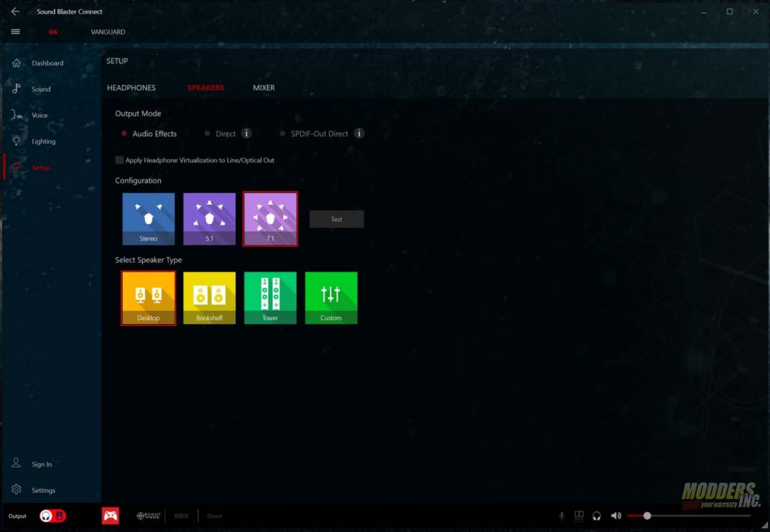Choose the 5.1 speaker configuration
Image resolution: width=770 pixels, height=532 pixels.
209,219
